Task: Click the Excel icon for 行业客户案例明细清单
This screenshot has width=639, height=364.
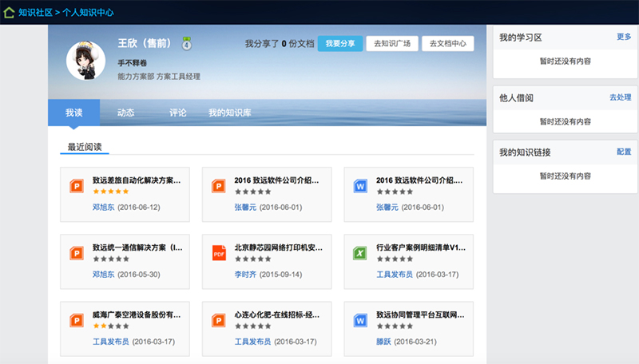Action: click(360, 253)
